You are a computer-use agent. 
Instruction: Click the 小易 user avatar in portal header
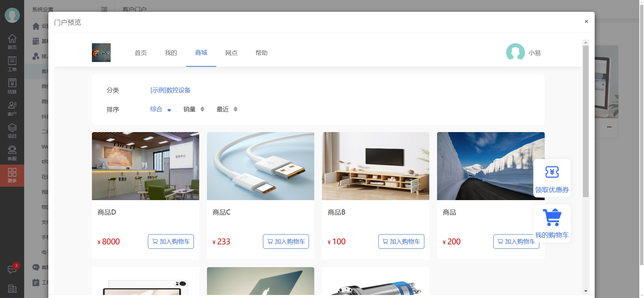[x=515, y=53]
